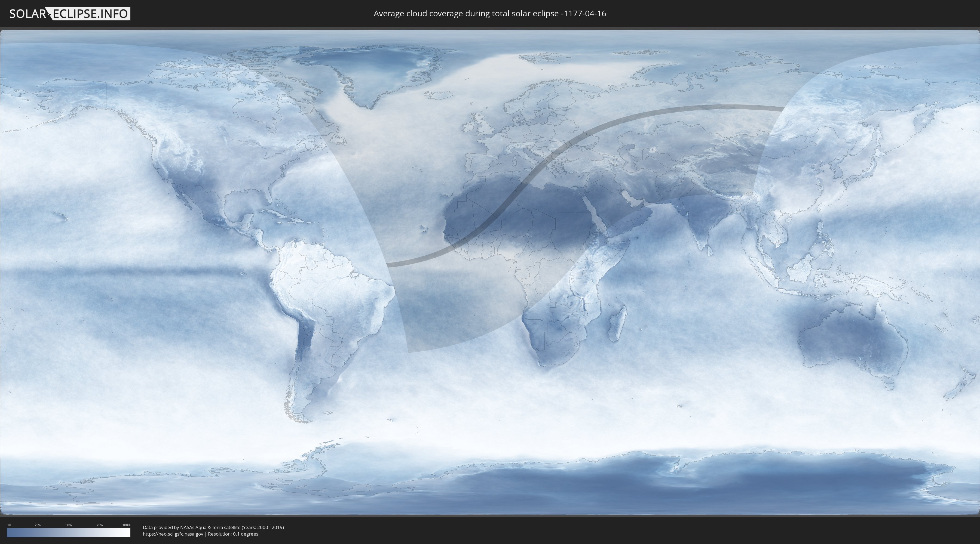The width and height of the screenshot is (980, 544).
Task: Click the '25%' legend label
Action: pos(38,525)
